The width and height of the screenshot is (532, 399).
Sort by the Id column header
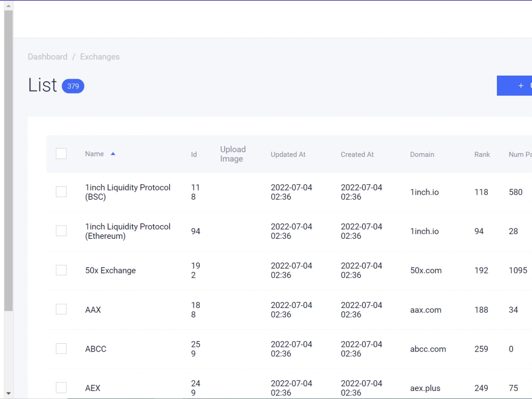pos(194,155)
